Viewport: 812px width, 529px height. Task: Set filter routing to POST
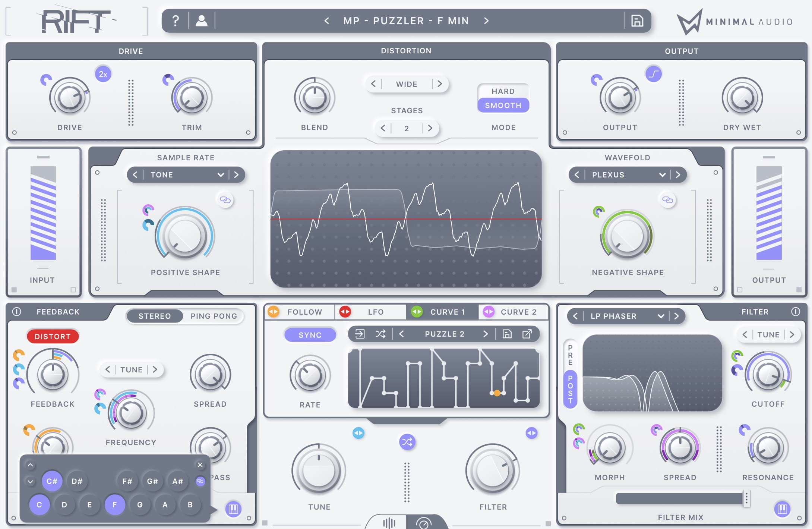[570, 389]
